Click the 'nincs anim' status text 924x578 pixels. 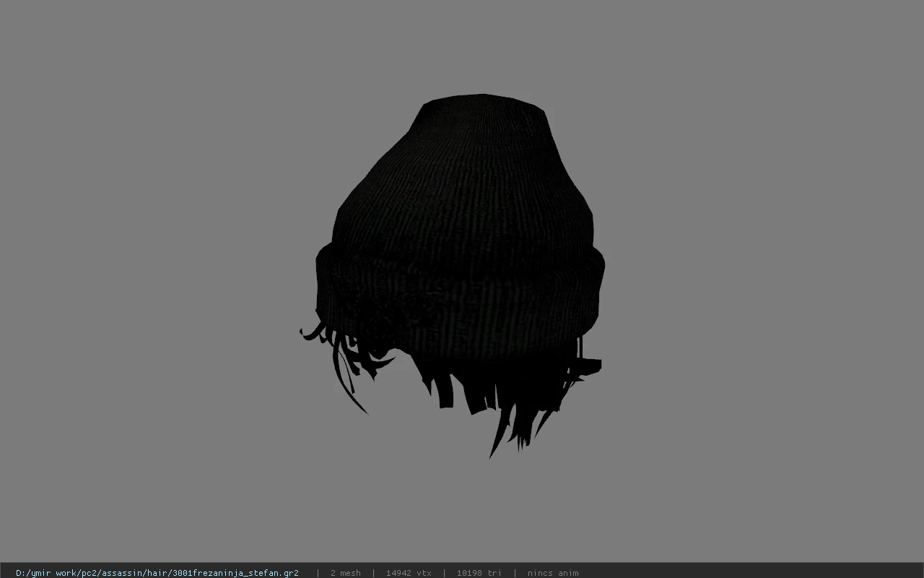552,573
